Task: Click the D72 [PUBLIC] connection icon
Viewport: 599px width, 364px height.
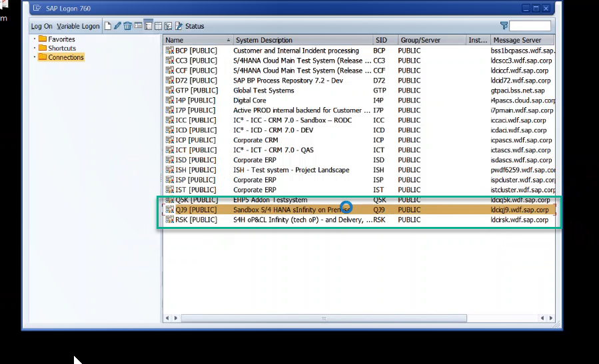Action: (x=170, y=80)
